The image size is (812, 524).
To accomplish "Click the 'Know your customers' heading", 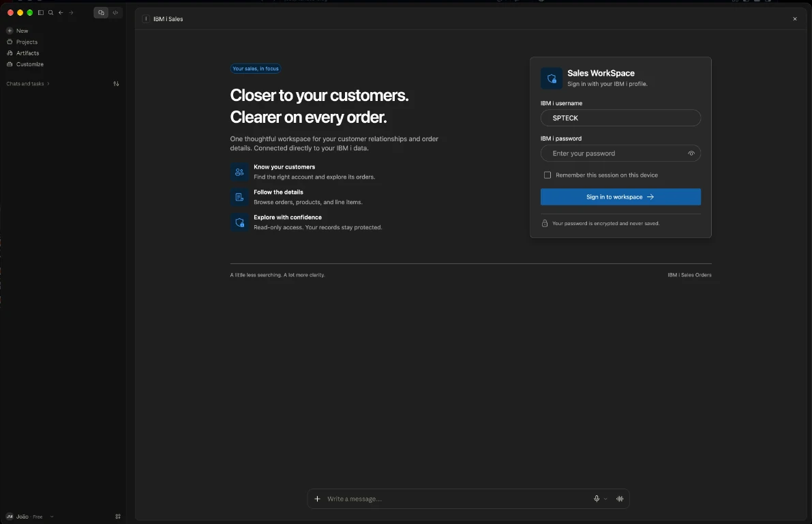I will [284, 167].
